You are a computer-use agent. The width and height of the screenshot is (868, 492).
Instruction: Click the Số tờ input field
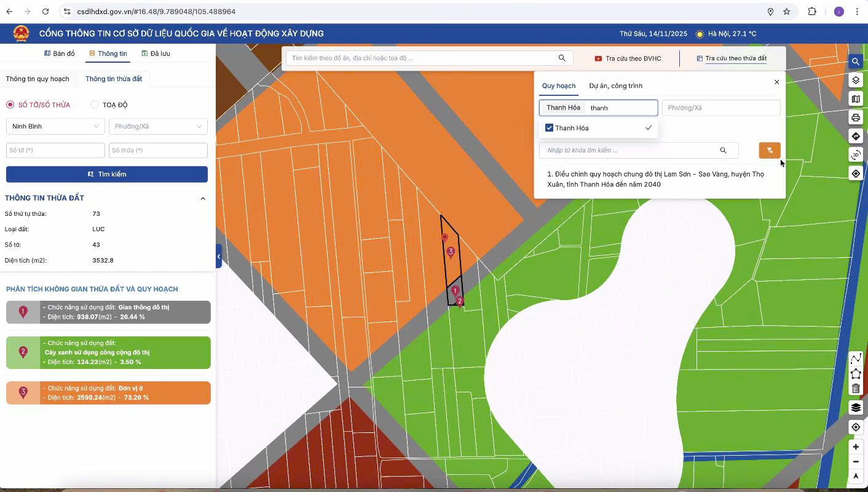point(55,151)
